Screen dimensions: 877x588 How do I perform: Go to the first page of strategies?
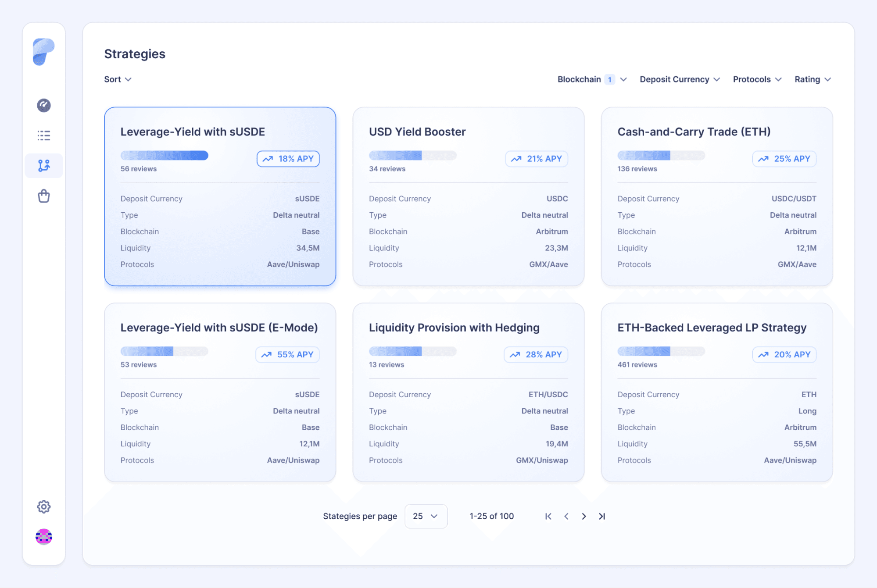548,516
